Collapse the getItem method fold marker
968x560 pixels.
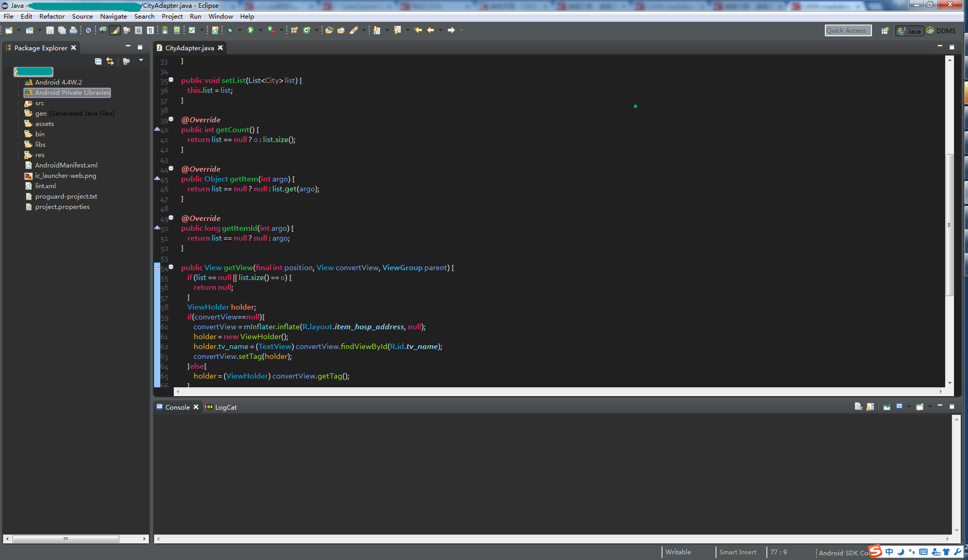(x=171, y=168)
